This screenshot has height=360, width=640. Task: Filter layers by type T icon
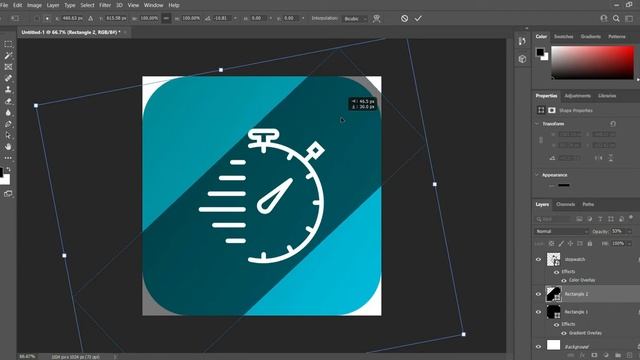pyautogui.click(x=600, y=219)
